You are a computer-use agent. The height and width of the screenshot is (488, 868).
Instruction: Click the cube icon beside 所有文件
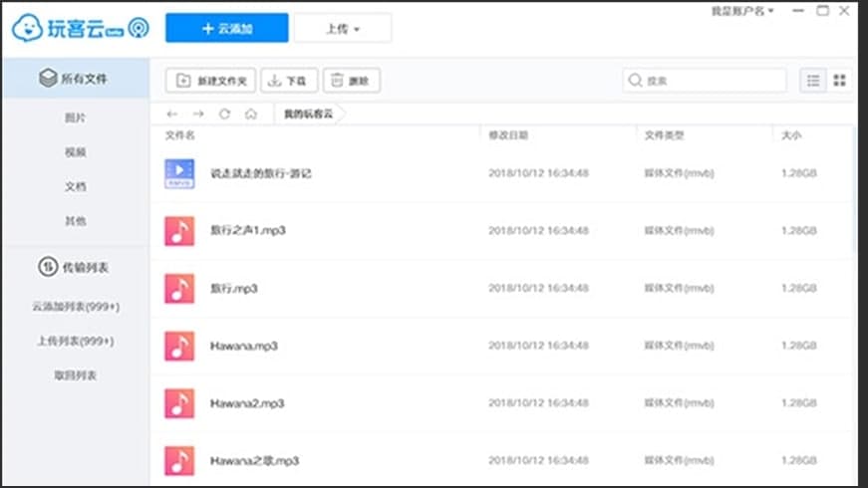[48, 78]
